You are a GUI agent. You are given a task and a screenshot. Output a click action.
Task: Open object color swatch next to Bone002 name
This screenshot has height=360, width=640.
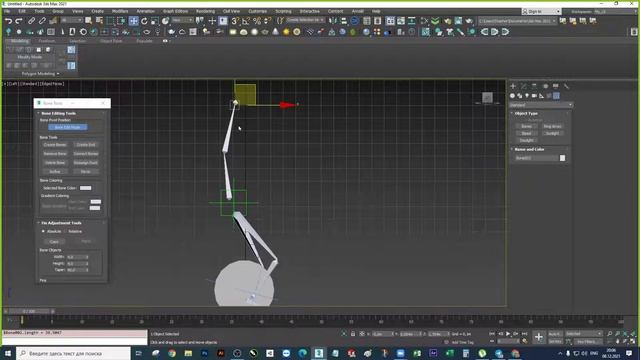pos(562,158)
